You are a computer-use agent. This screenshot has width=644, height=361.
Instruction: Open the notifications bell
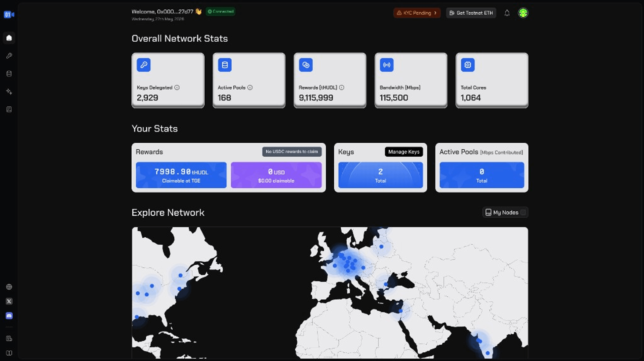(507, 13)
